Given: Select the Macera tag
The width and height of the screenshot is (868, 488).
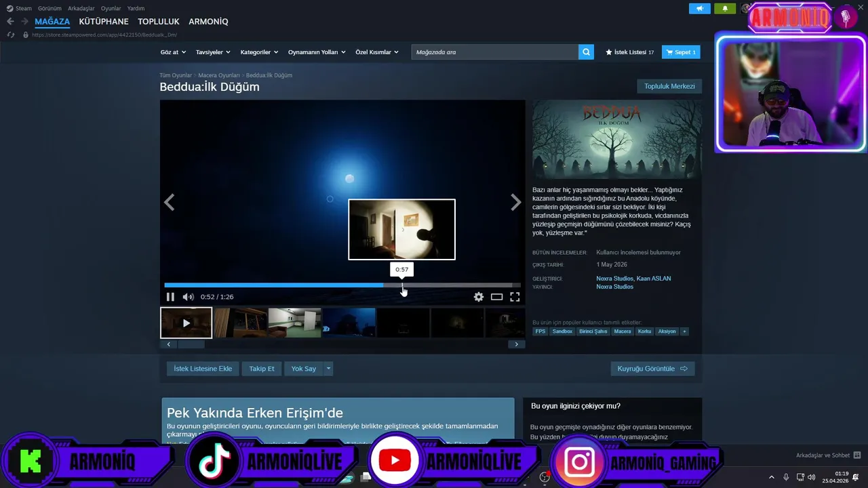Looking at the screenshot, I should click(623, 331).
